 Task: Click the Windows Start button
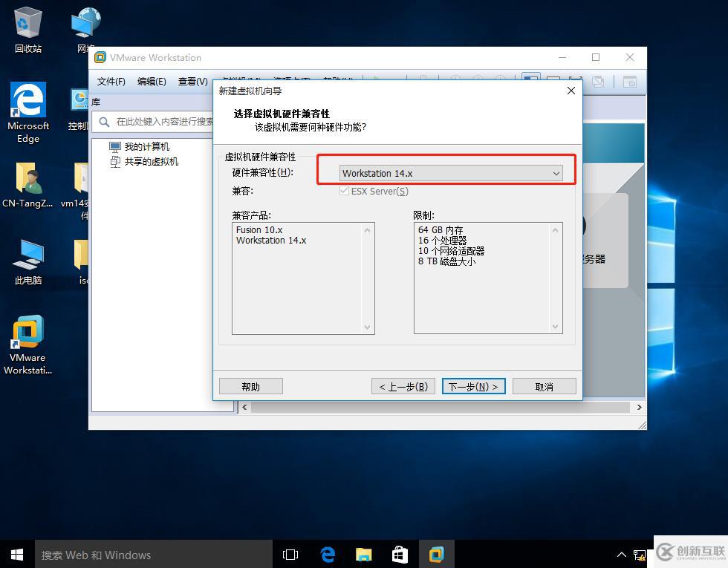[17, 554]
